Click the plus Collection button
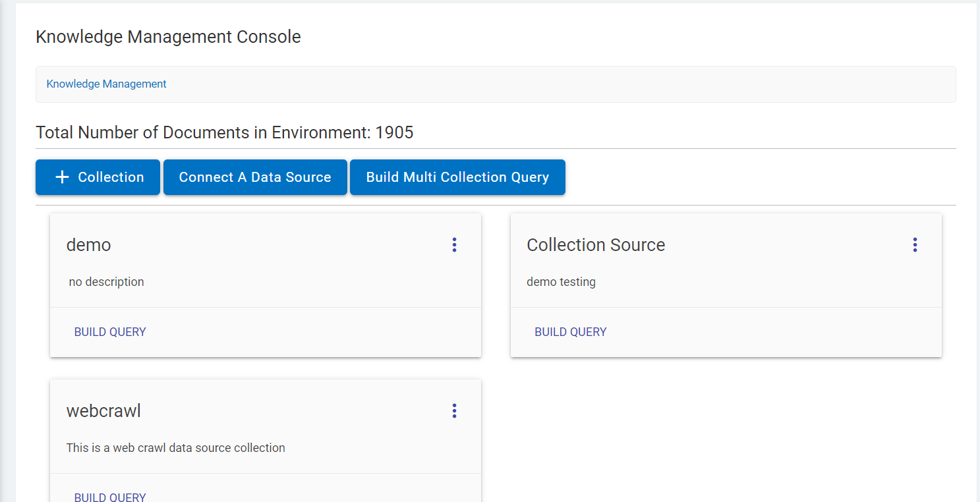 click(x=98, y=177)
